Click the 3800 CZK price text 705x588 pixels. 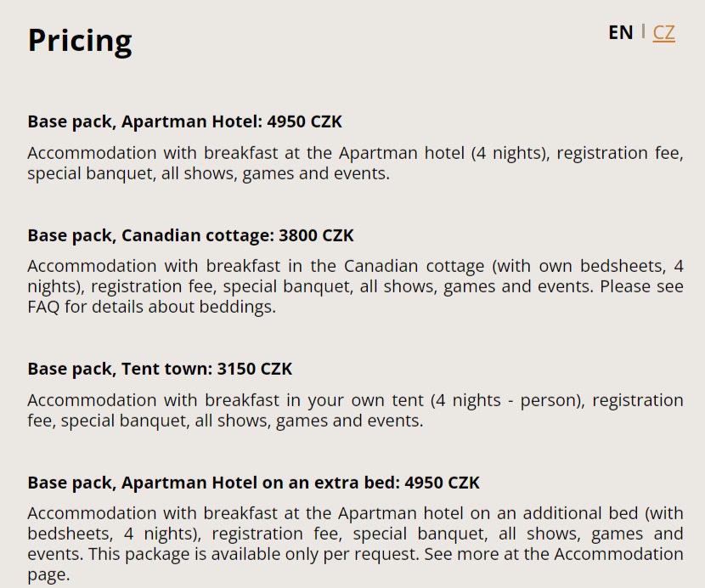316,235
